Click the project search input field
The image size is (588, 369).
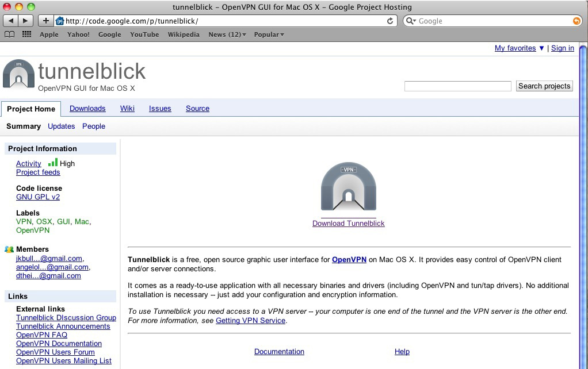pos(457,86)
